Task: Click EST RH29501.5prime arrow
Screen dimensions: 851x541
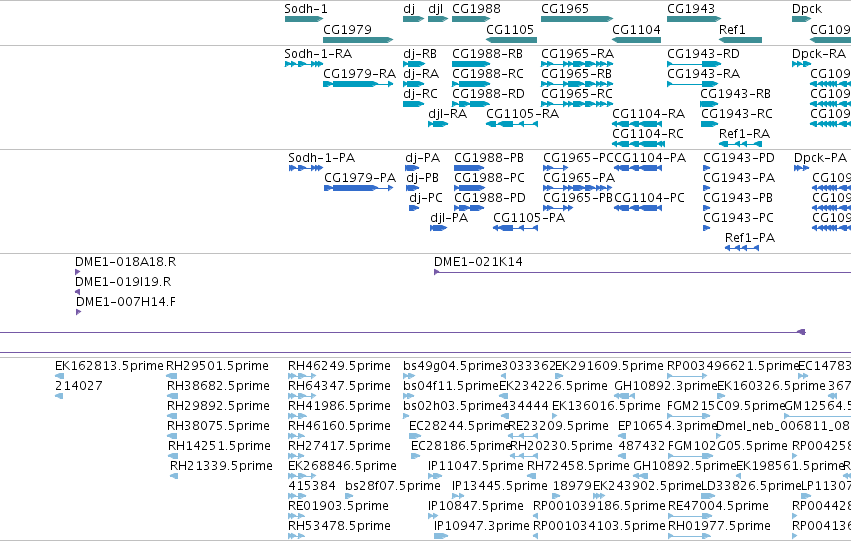Action: pos(172,376)
